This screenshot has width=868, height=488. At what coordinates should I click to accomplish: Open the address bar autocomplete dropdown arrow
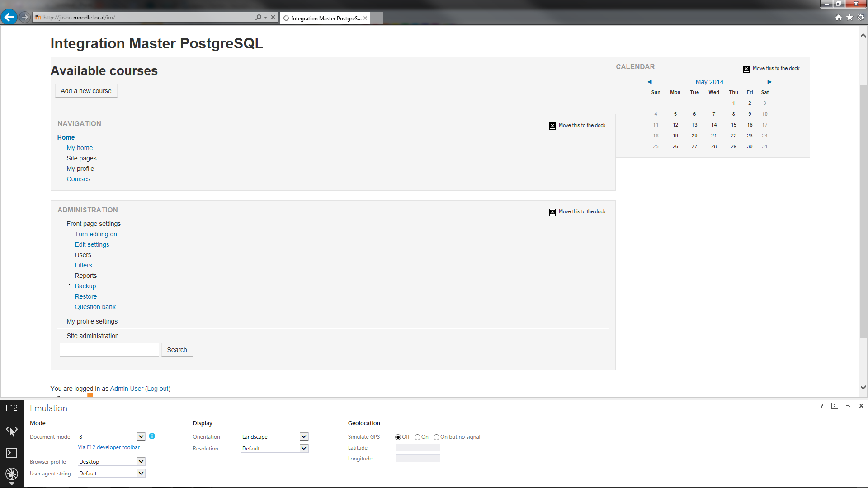(266, 17)
